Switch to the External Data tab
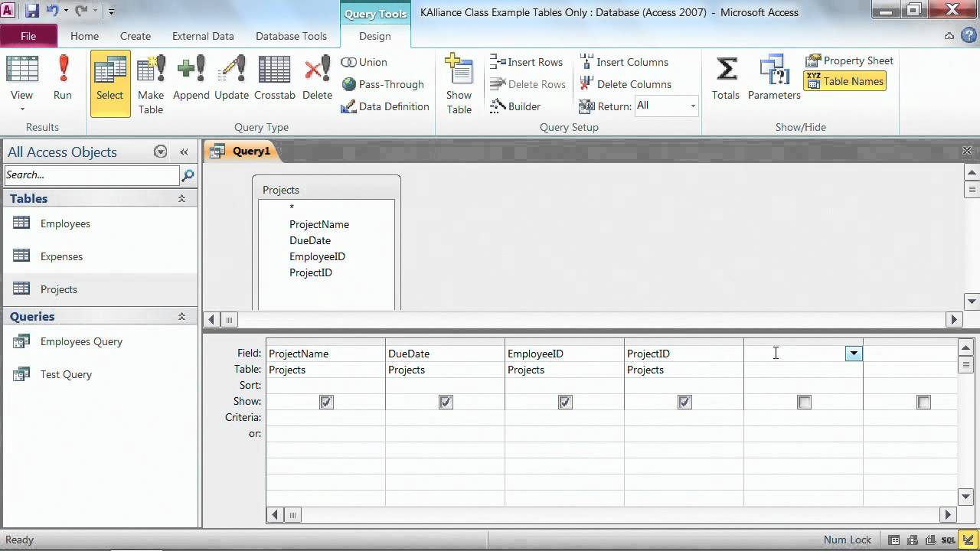 click(x=203, y=36)
